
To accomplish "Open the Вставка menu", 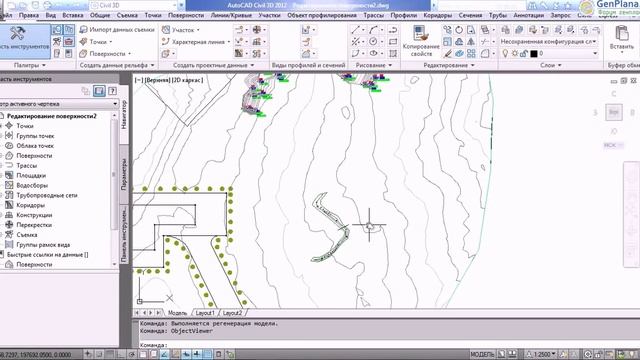I will (x=73, y=15).
